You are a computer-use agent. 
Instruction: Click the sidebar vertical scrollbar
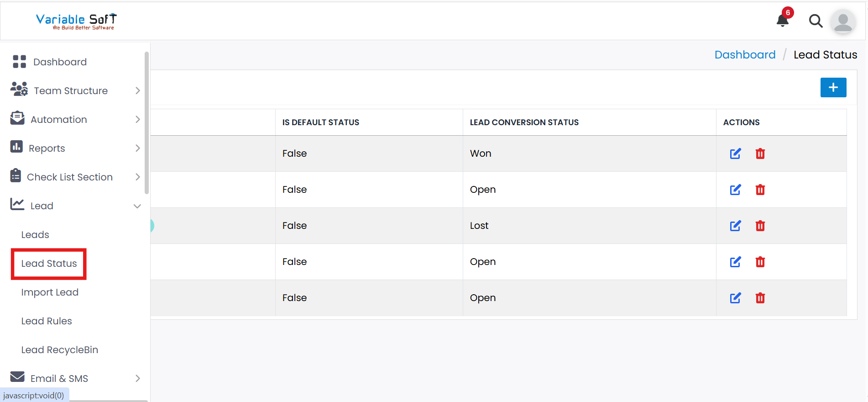[x=146, y=123]
